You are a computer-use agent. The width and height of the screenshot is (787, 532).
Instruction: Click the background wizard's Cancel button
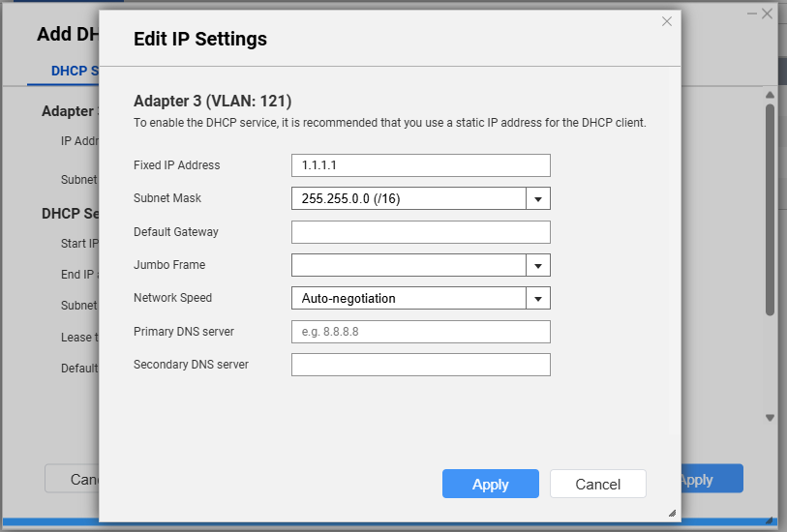[73, 479]
